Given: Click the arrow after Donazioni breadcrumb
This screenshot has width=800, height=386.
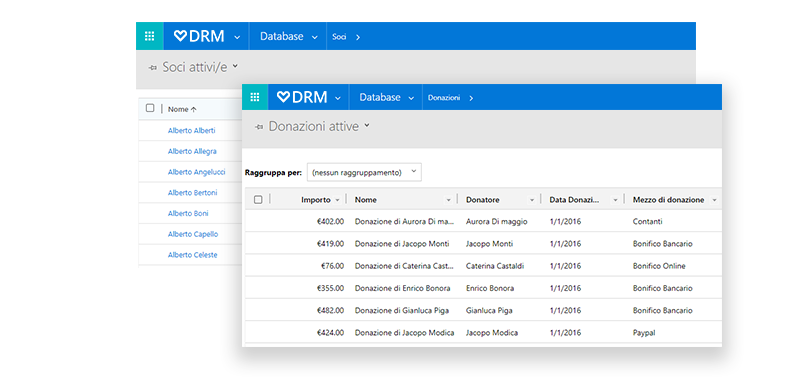Looking at the screenshot, I should (x=471, y=98).
